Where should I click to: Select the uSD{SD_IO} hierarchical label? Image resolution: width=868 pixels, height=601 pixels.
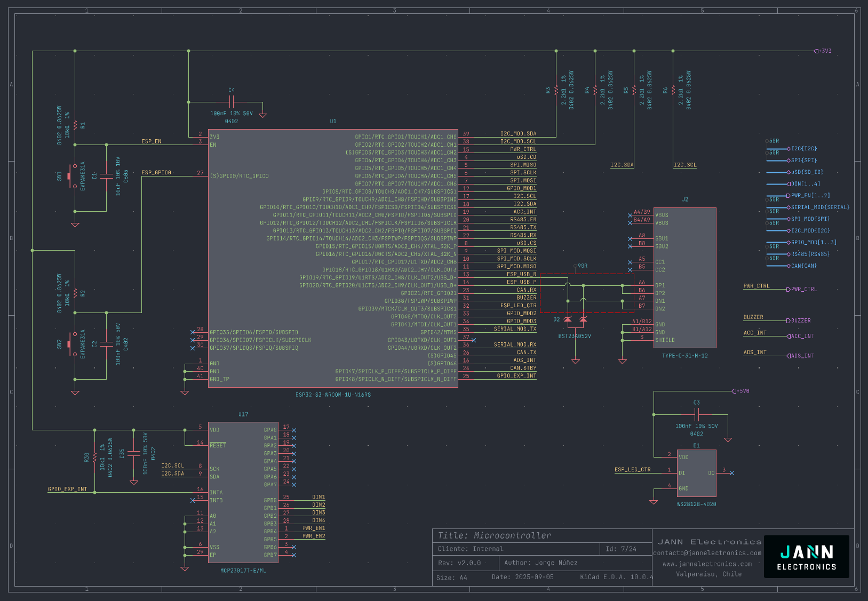[x=806, y=172]
